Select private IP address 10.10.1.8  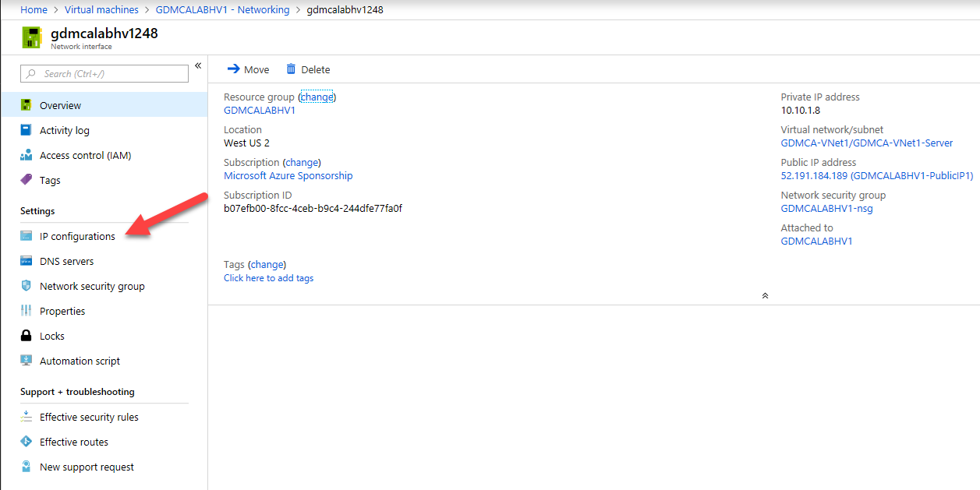(801, 111)
